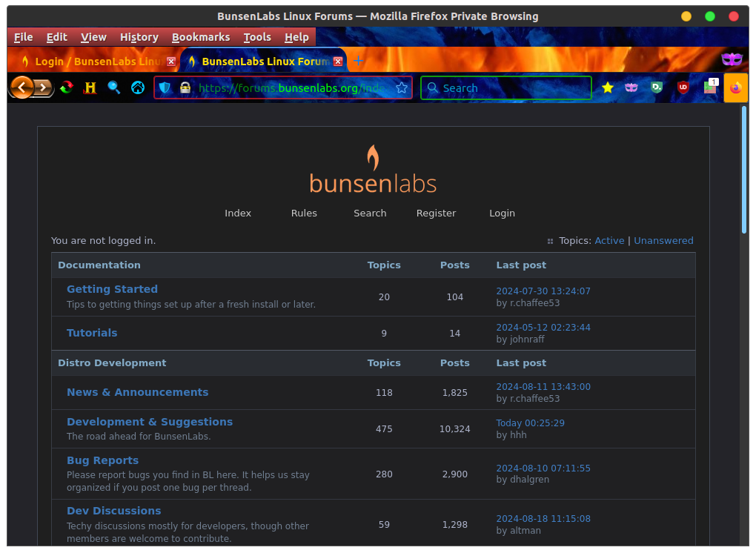Open last post 2024-05-12 02:23:44

tap(543, 327)
